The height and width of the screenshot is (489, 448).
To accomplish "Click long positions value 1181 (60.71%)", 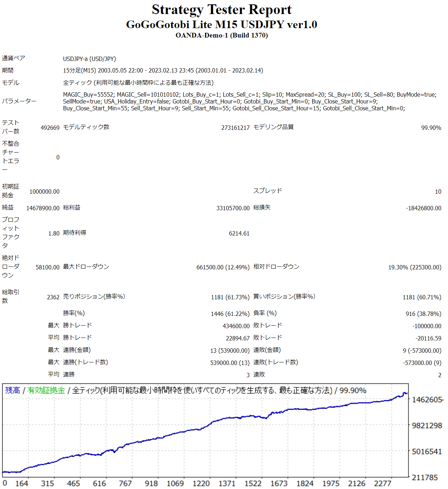I will tap(422, 297).
